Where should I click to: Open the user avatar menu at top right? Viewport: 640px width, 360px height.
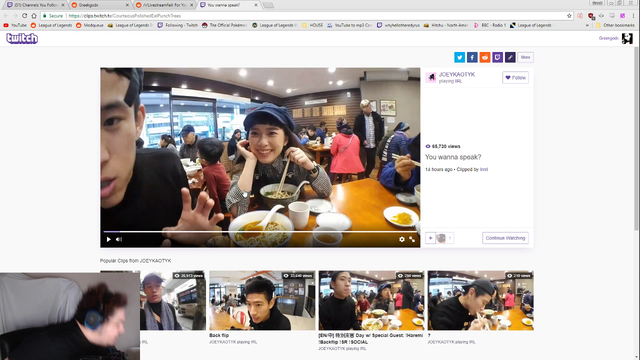[x=627, y=38]
